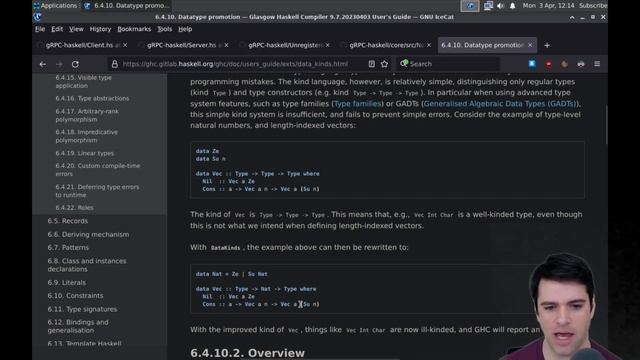640x360 pixels.
Task: Open the Tools menu
Action: click(164, 29)
